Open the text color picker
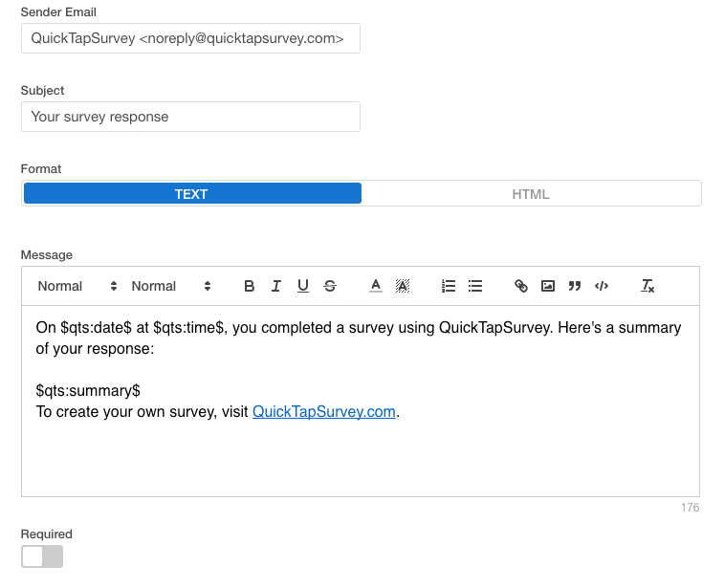The width and height of the screenshot is (724, 588). click(x=376, y=286)
